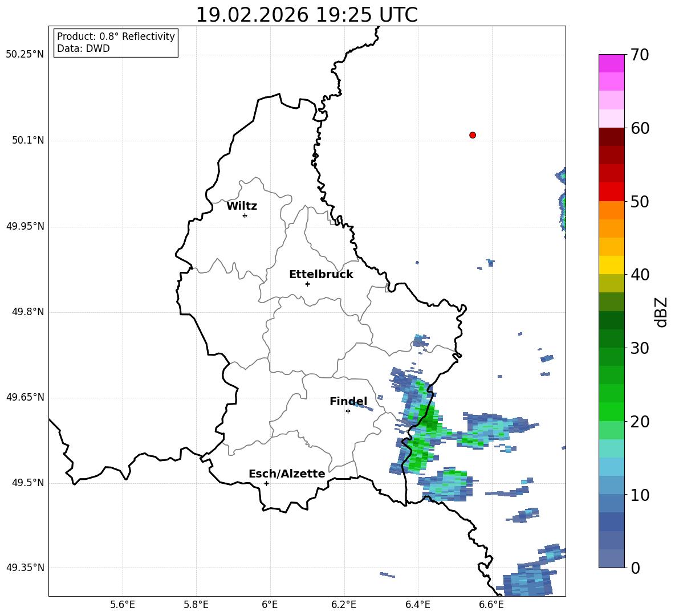Click the 49.95°N latitude label

25,226
